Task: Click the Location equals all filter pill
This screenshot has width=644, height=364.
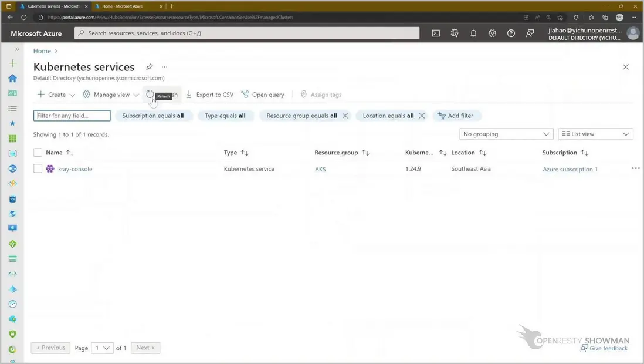Action: tap(388, 116)
